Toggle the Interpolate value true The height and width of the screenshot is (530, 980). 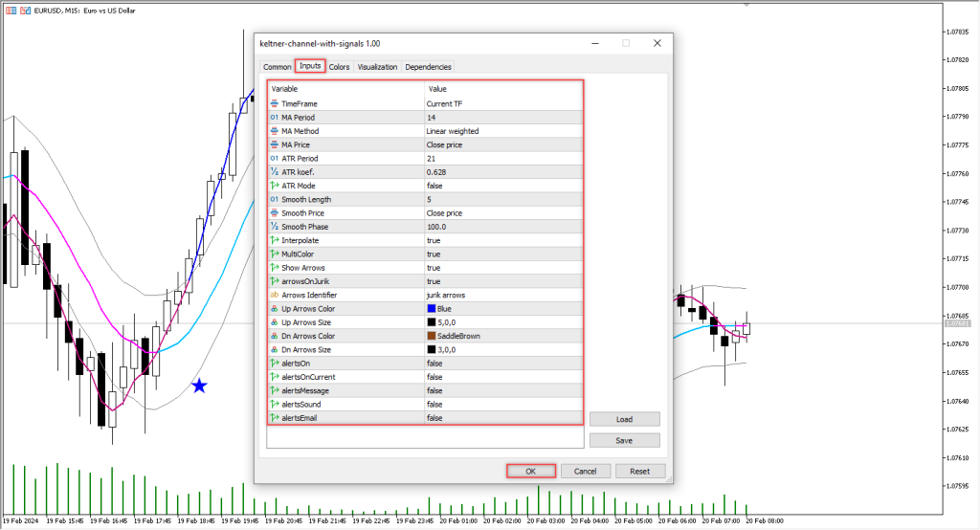[x=434, y=240]
